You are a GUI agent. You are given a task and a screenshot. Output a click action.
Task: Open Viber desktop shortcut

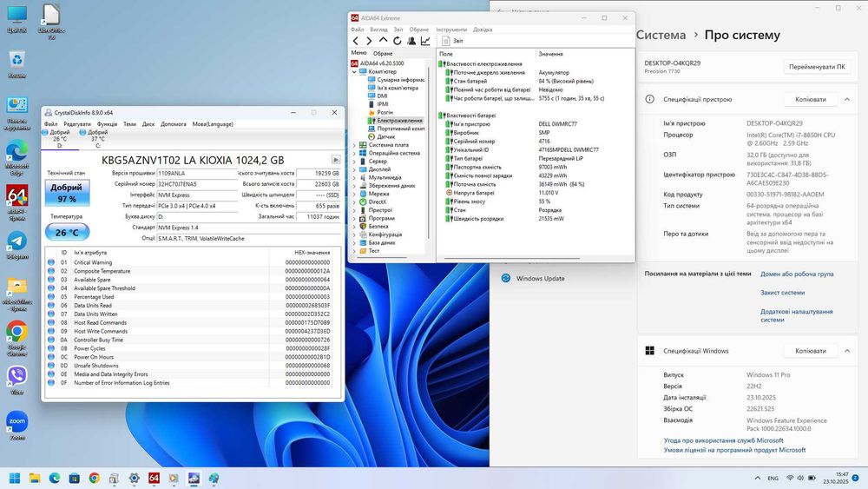click(17, 380)
